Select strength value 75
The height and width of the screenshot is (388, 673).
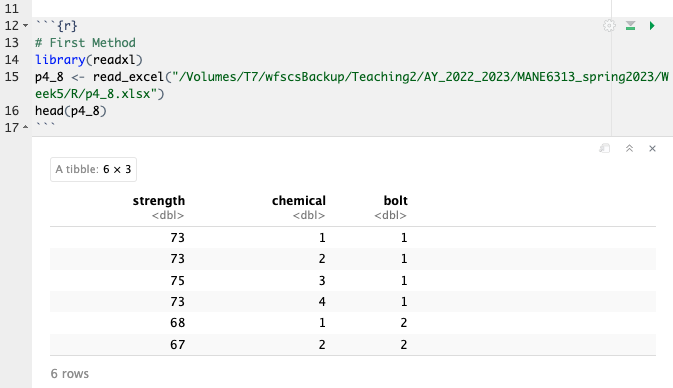pyautogui.click(x=177, y=280)
